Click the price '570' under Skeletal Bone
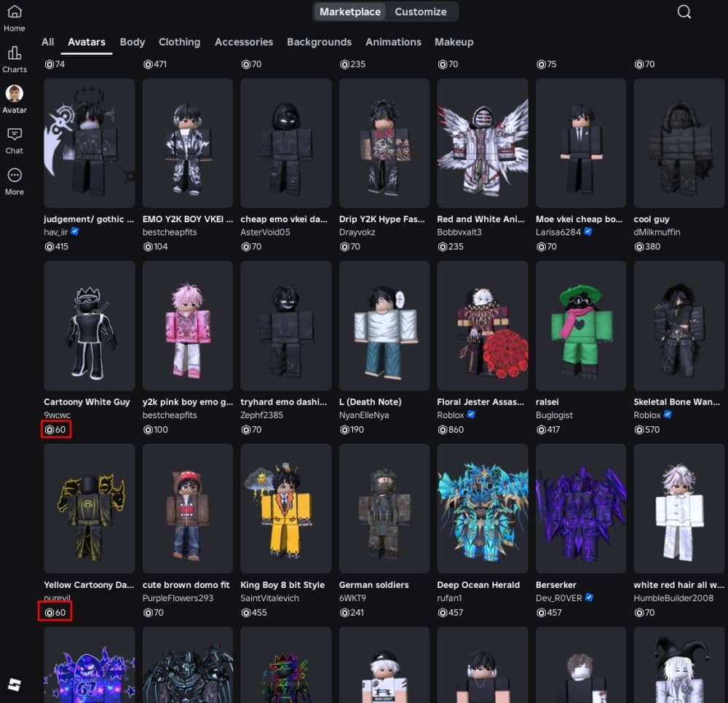 coord(652,430)
